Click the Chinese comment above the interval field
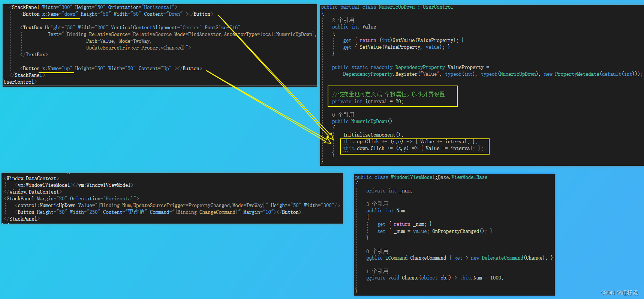644x299 pixels. click(x=388, y=94)
